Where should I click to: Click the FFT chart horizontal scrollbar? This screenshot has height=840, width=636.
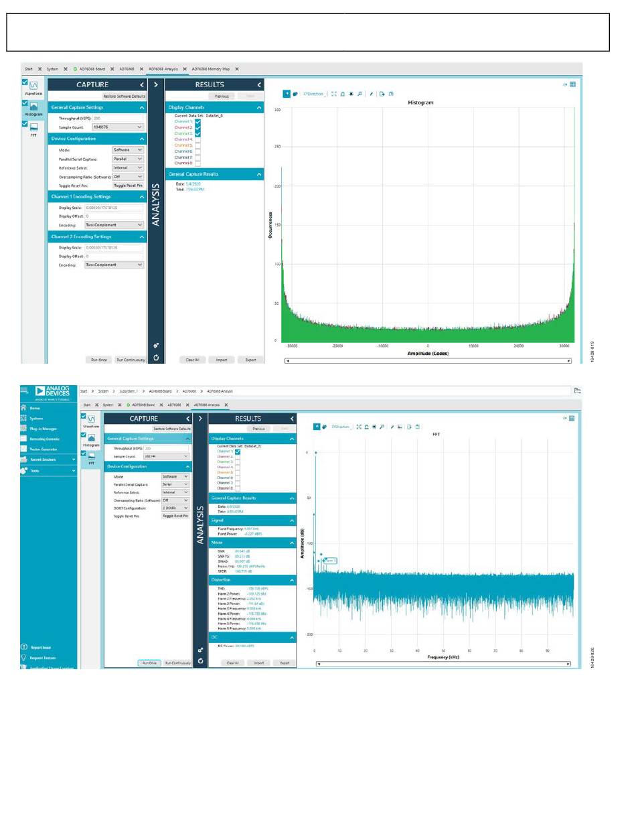click(443, 664)
